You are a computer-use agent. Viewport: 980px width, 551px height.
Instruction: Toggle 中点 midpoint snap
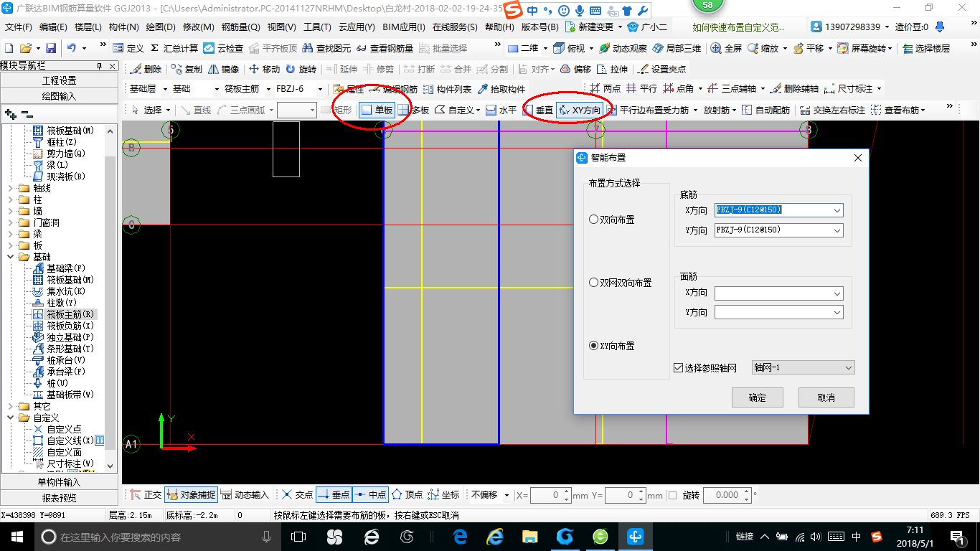(370, 495)
